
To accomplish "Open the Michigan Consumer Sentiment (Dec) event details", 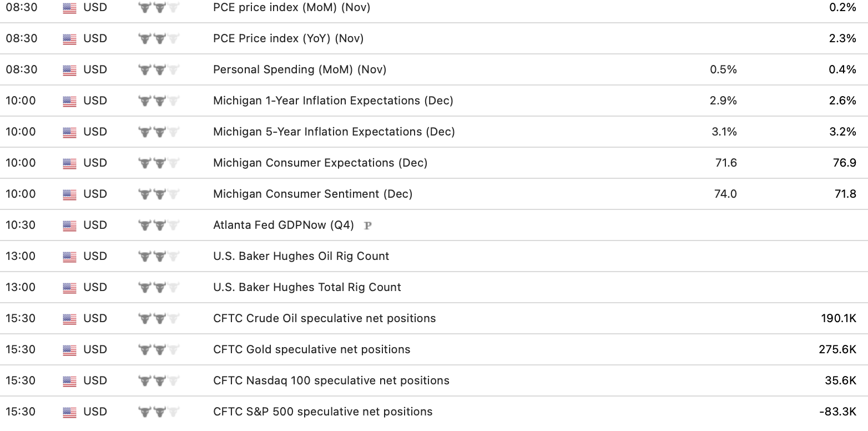I will coord(312,194).
